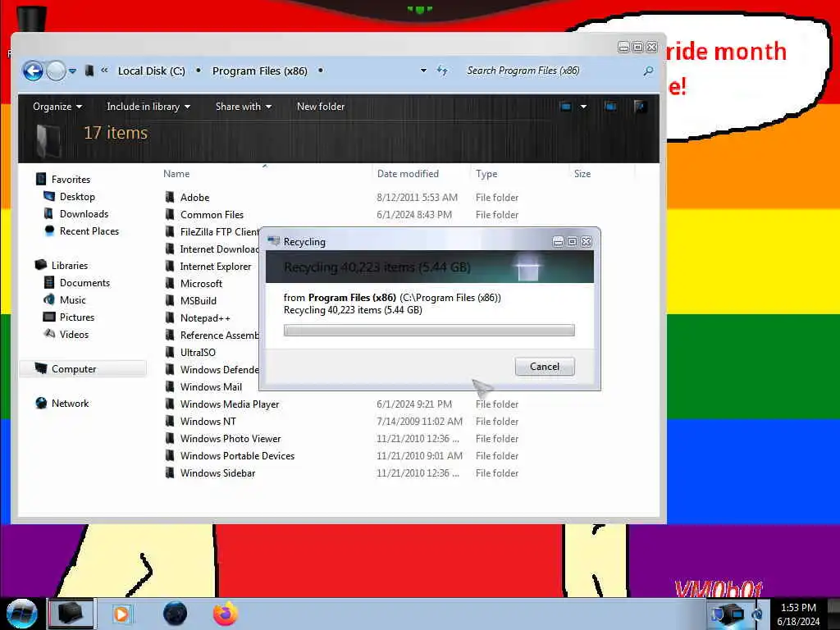Open the recent locations arrow beside Forward
The height and width of the screenshot is (630, 840).
coord(72,71)
